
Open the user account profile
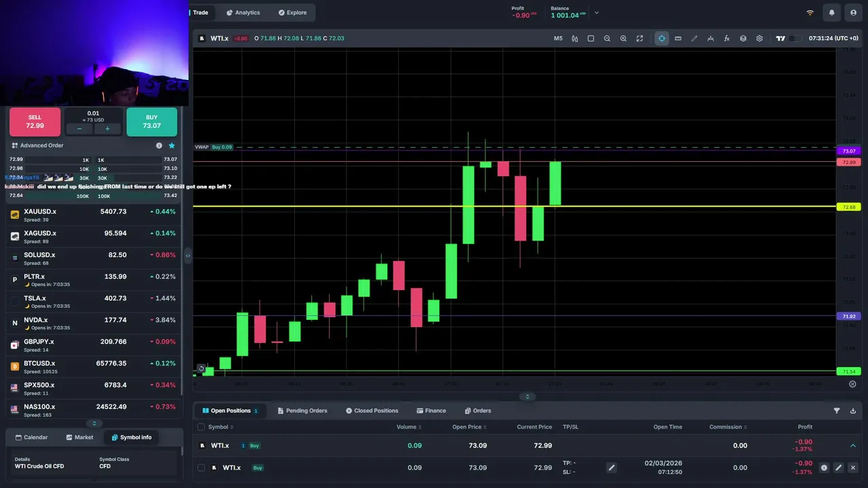point(852,12)
